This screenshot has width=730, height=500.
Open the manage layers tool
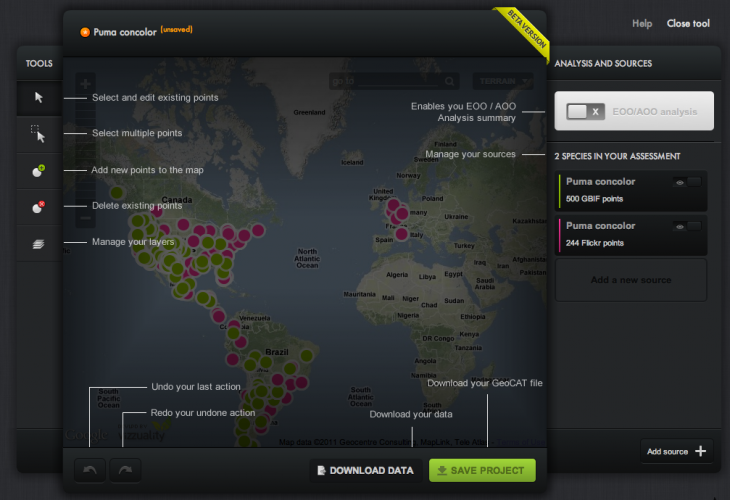(x=39, y=243)
